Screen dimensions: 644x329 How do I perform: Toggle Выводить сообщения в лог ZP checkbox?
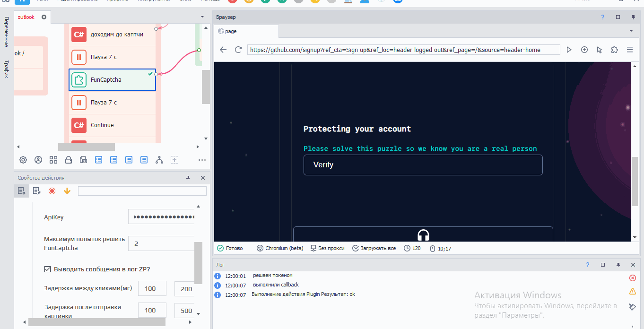coord(47,269)
